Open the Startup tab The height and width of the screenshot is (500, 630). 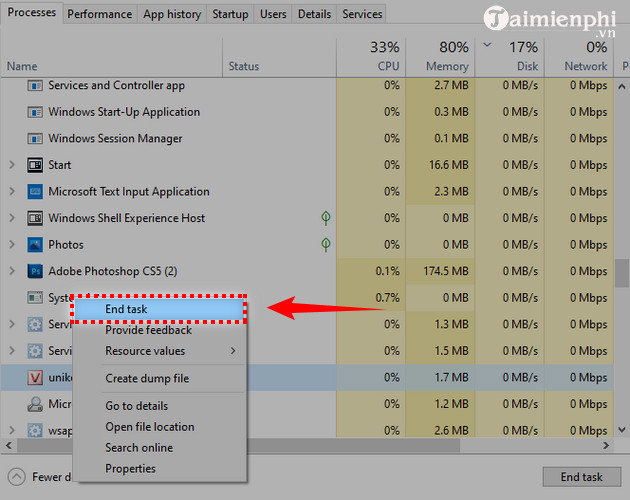[230, 14]
